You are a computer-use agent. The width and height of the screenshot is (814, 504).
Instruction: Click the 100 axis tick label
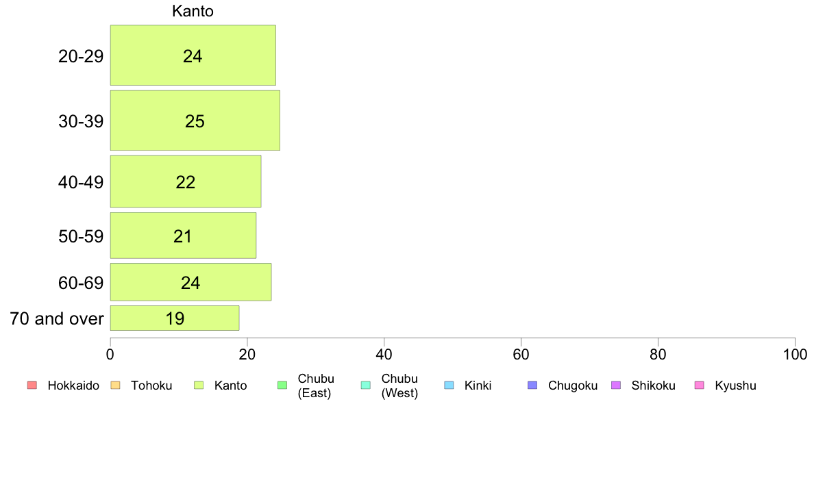[795, 355]
